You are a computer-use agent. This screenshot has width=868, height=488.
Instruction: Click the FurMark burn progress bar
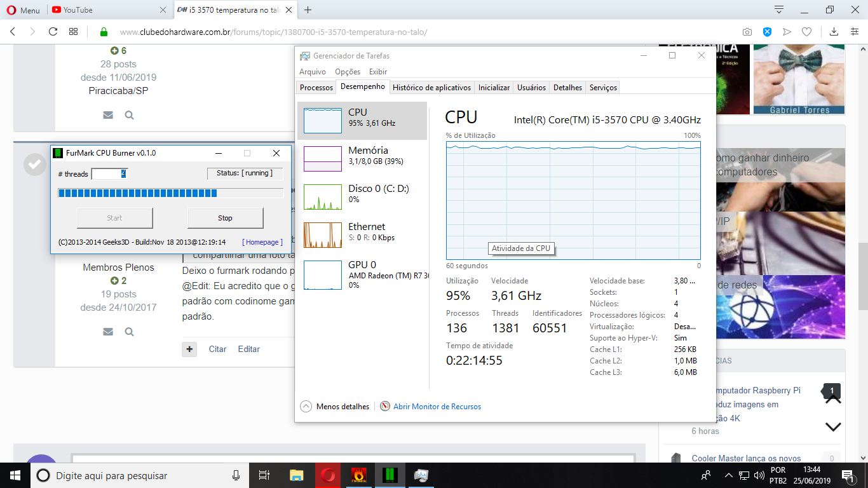[170, 193]
